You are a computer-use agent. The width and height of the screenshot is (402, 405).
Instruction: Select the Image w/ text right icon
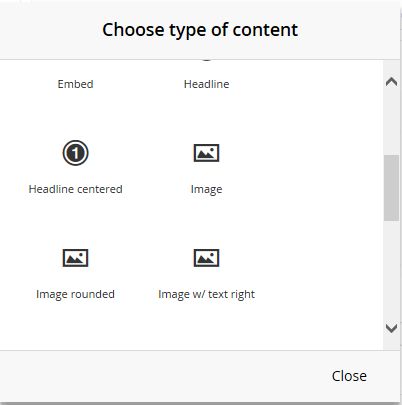click(x=206, y=258)
